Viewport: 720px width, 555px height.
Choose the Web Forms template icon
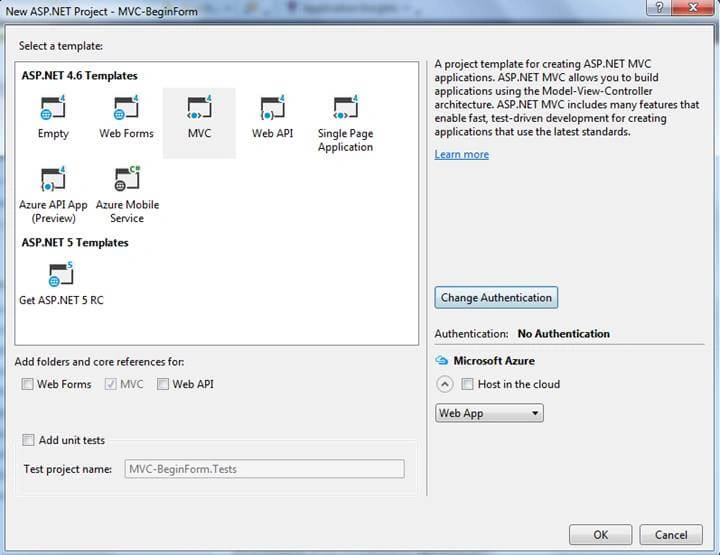point(126,107)
